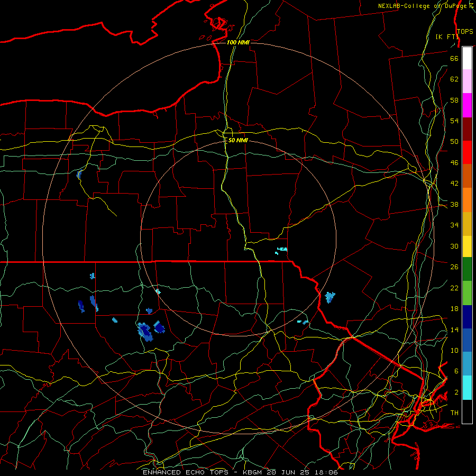Click the 50 NMI range ring label
The width and height of the screenshot is (476, 476).
click(238, 140)
